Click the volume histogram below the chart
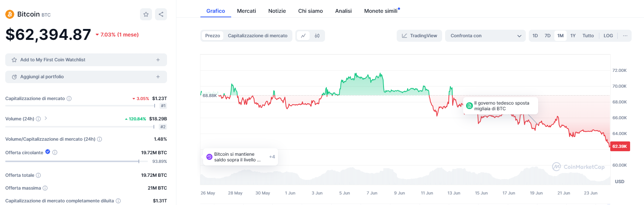Viewport: 644px width, 205px height. coord(405,177)
